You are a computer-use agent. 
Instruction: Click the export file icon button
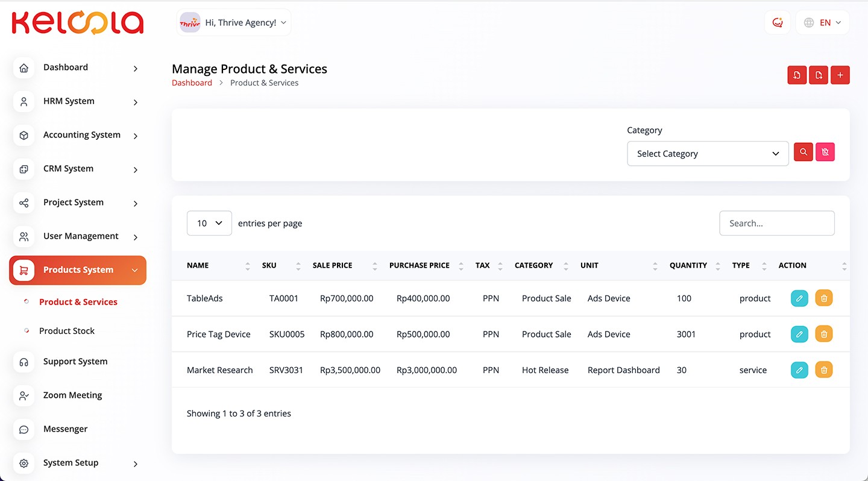tap(819, 75)
